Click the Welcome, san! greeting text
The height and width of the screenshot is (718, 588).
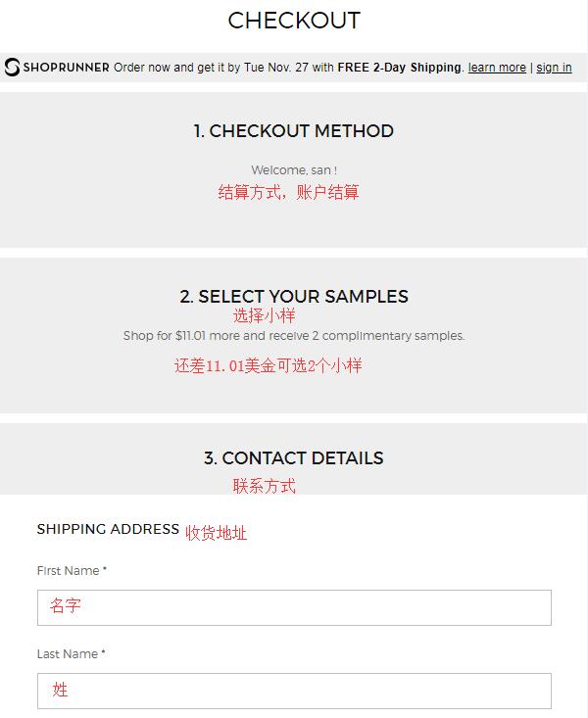tap(294, 170)
